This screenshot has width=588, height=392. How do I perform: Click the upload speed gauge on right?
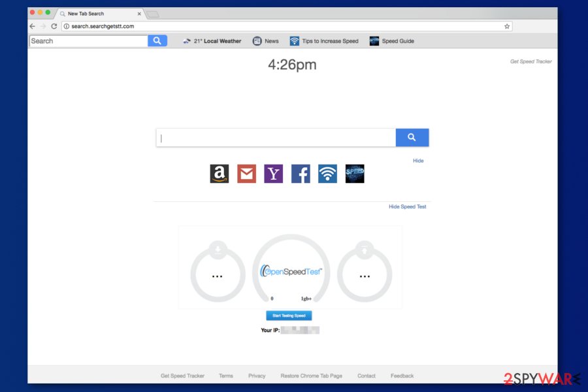365,272
